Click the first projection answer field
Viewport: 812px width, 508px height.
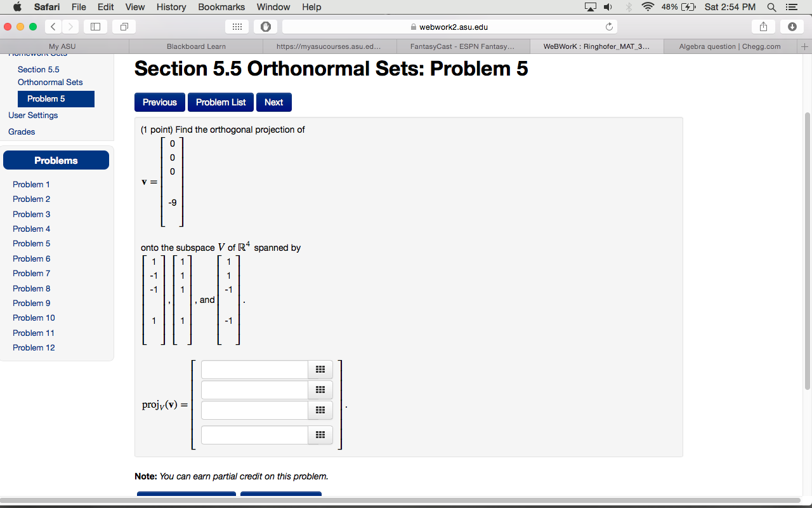coord(254,370)
